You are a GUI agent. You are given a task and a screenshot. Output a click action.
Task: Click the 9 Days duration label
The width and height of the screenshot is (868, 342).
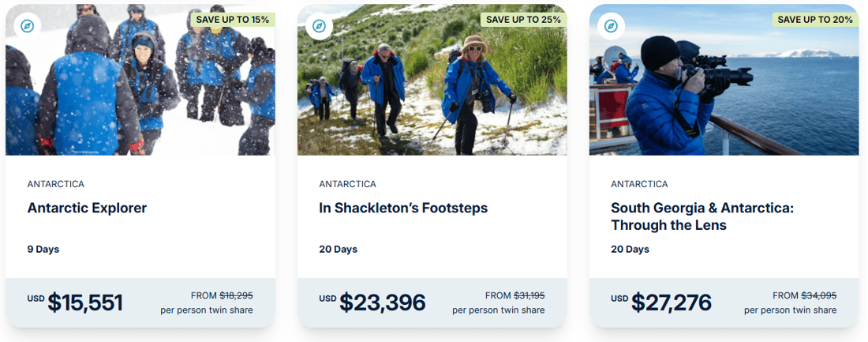click(43, 250)
